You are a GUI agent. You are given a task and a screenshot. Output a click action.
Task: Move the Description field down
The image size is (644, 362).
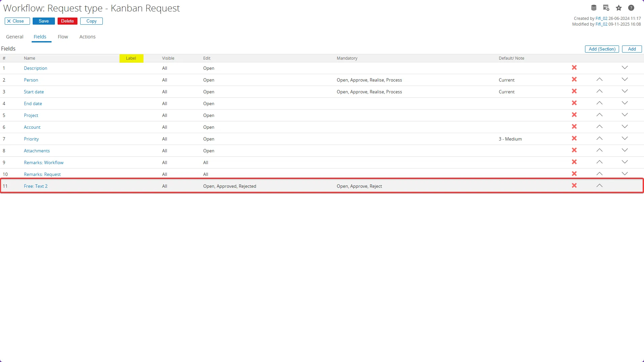click(x=624, y=68)
